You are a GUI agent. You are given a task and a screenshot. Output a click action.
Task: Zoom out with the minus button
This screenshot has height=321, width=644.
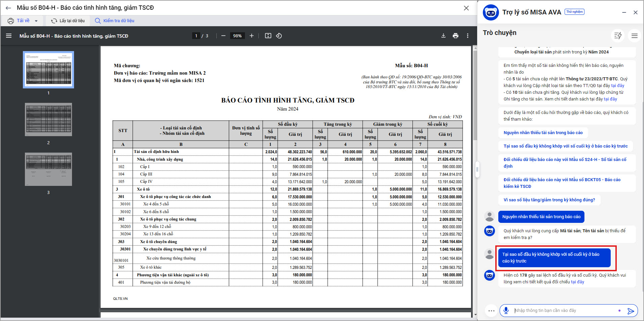223,36
